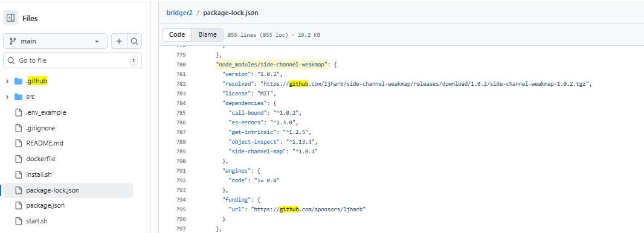This screenshot has height=233, width=644.
Task: Click the "get-intrinsic" dependency line
Action: (x=270, y=132)
